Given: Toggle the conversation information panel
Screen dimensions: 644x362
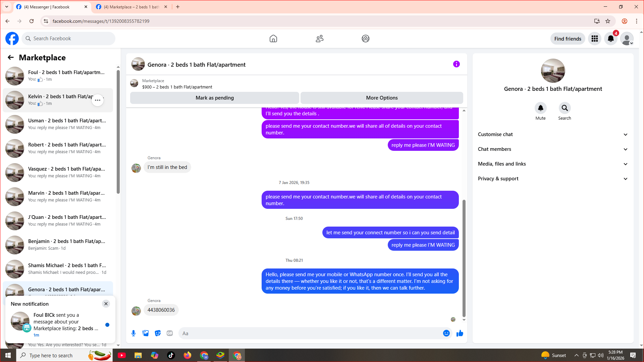Looking at the screenshot, I should point(456,64).
